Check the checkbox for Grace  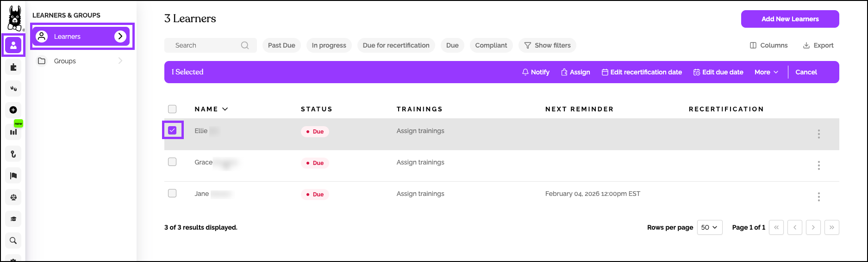click(x=172, y=162)
